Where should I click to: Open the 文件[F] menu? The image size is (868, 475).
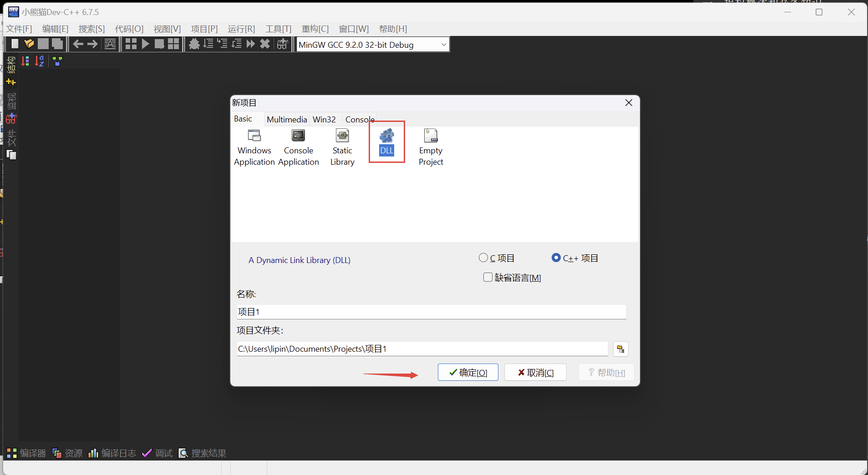19,29
